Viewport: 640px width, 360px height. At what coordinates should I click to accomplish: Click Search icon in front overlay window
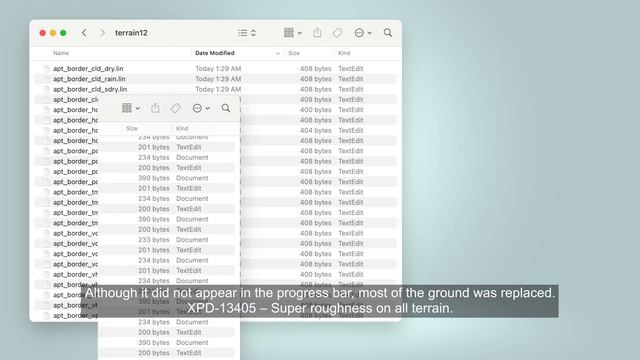pyautogui.click(x=226, y=108)
